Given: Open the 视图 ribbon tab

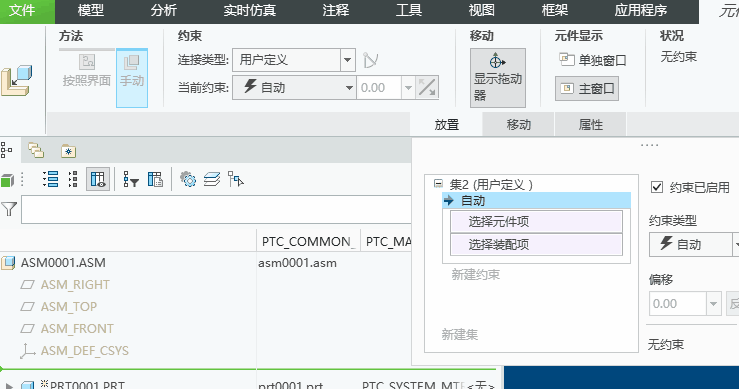Looking at the screenshot, I should coord(481,10).
